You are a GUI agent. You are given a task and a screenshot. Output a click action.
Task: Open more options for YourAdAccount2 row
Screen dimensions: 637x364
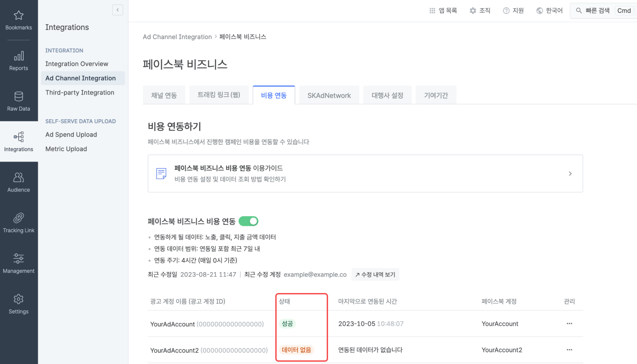click(x=569, y=350)
